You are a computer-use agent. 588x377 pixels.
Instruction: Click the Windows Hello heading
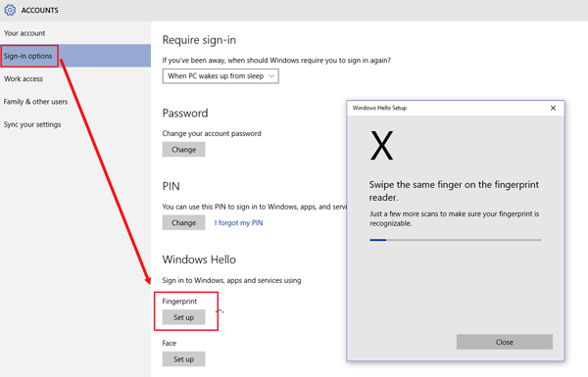point(199,259)
